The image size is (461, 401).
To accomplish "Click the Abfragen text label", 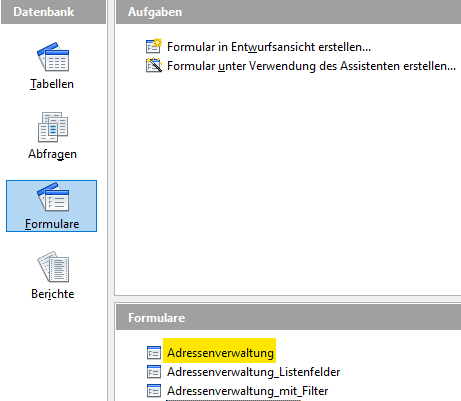I will point(52,154).
